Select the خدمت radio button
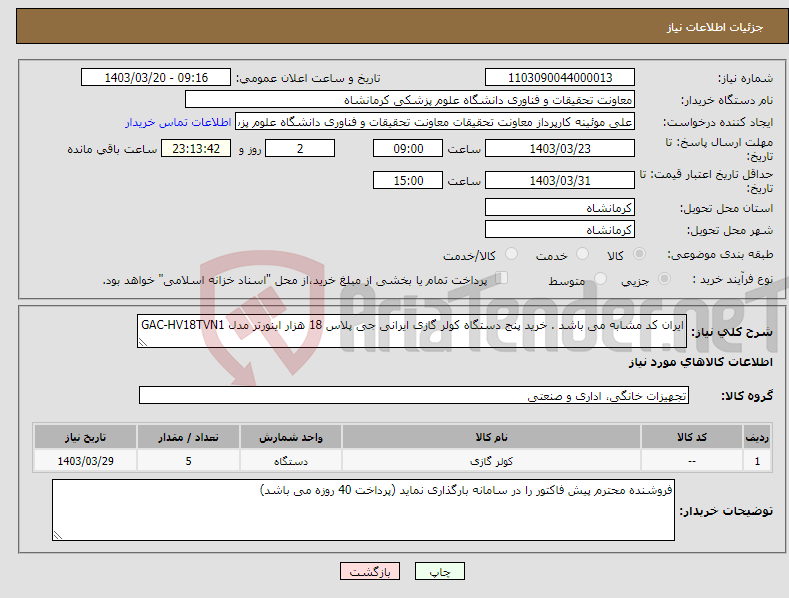Image resolution: width=789 pixels, height=598 pixels. (582, 254)
